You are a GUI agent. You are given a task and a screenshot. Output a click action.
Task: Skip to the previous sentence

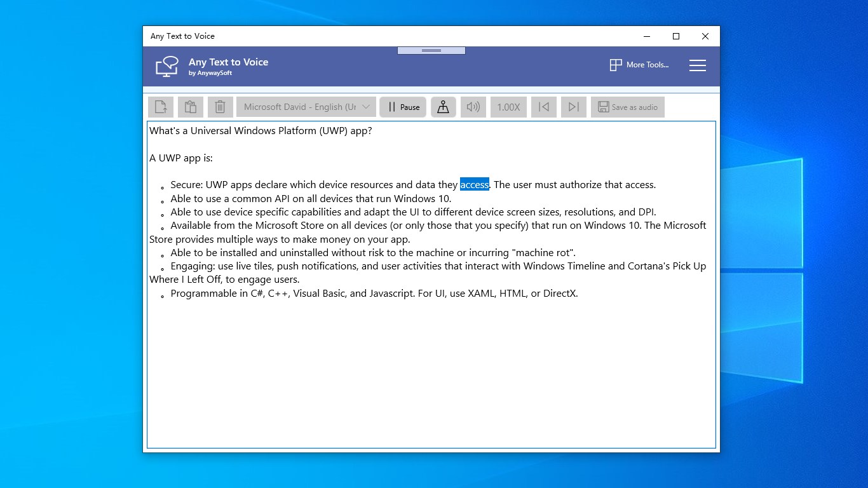(543, 107)
